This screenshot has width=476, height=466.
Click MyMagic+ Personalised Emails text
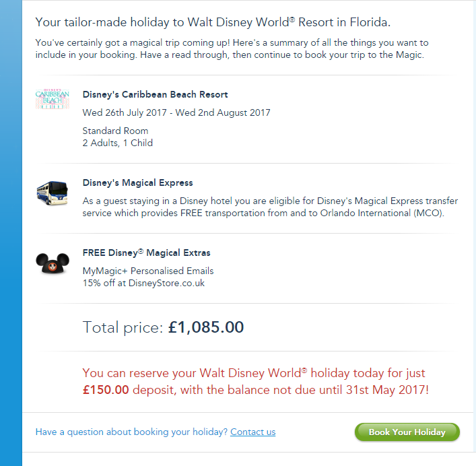click(x=148, y=271)
